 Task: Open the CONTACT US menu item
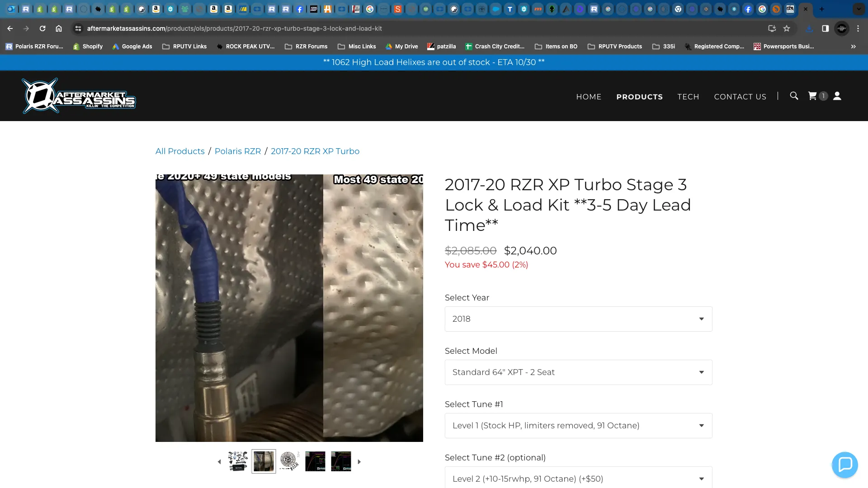[x=740, y=97]
